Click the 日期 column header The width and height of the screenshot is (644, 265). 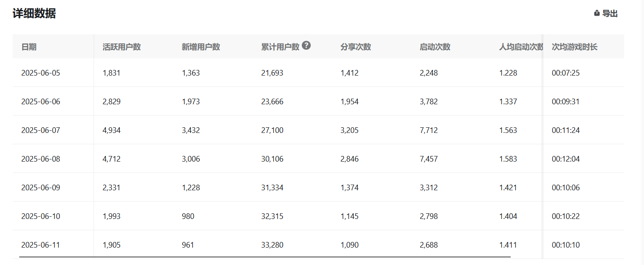pos(29,47)
